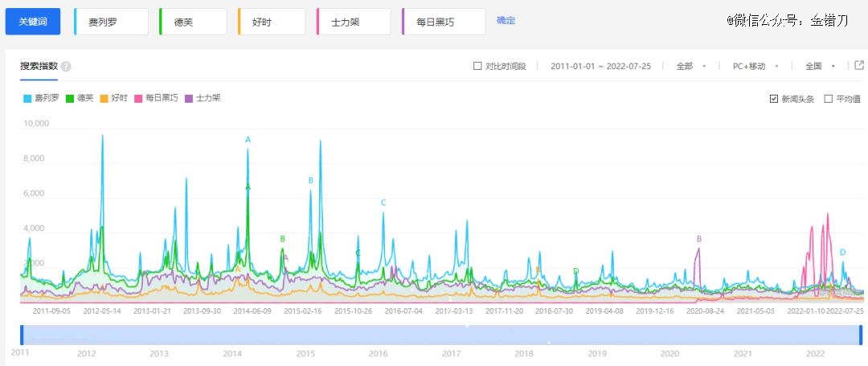Expand the 全国 region dropdown

pos(821,67)
